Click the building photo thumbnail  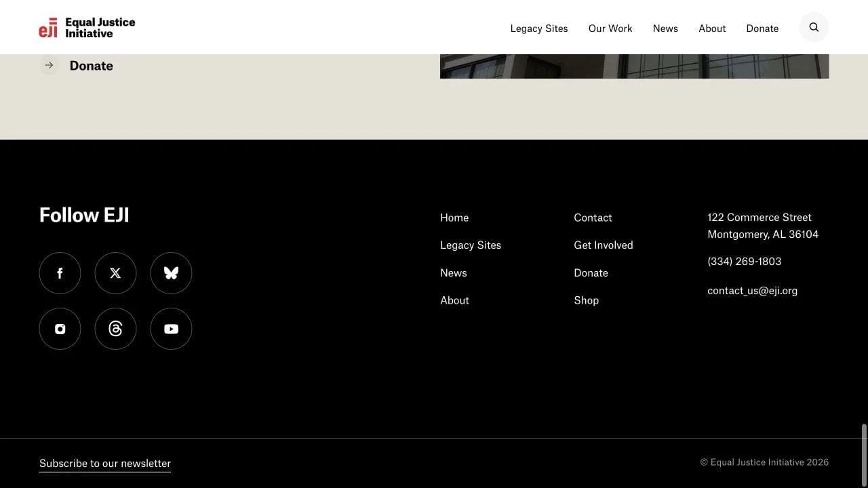click(x=634, y=66)
